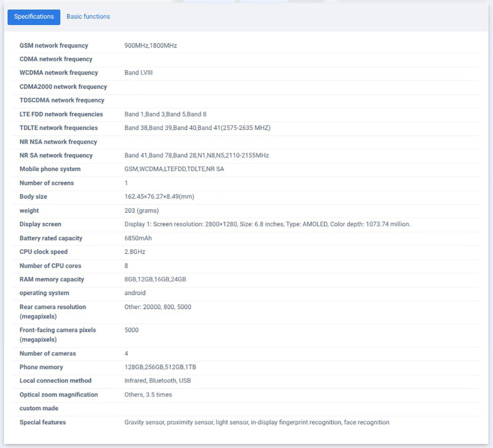
Task: Click the body size 162.45×76.27×8.49(mm) value
Action: click(x=159, y=197)
